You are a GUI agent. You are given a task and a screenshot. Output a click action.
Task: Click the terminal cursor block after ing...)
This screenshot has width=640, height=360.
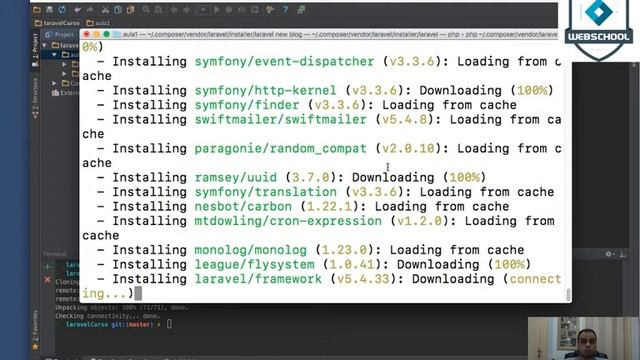pyautogui.click(x=138, y=293)
